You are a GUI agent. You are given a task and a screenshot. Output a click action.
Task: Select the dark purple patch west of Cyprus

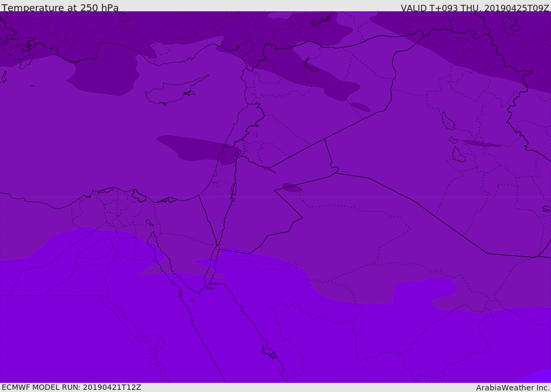coord(102,75)
